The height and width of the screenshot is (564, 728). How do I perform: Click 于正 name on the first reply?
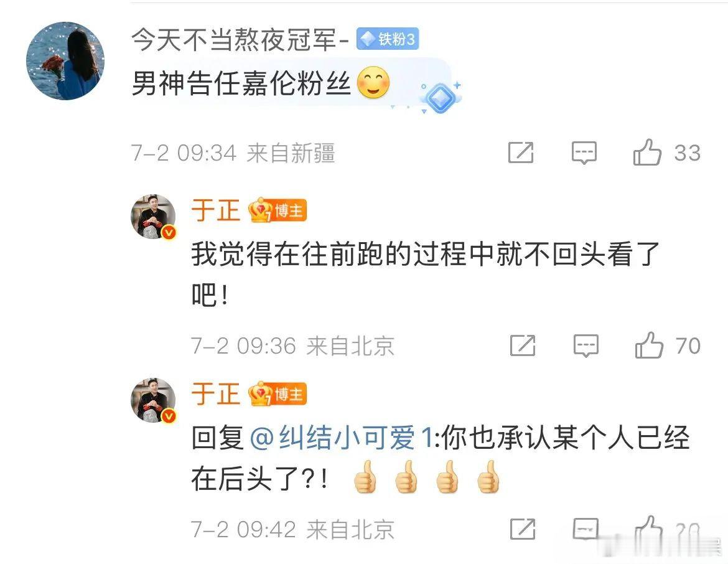[215, 211]
